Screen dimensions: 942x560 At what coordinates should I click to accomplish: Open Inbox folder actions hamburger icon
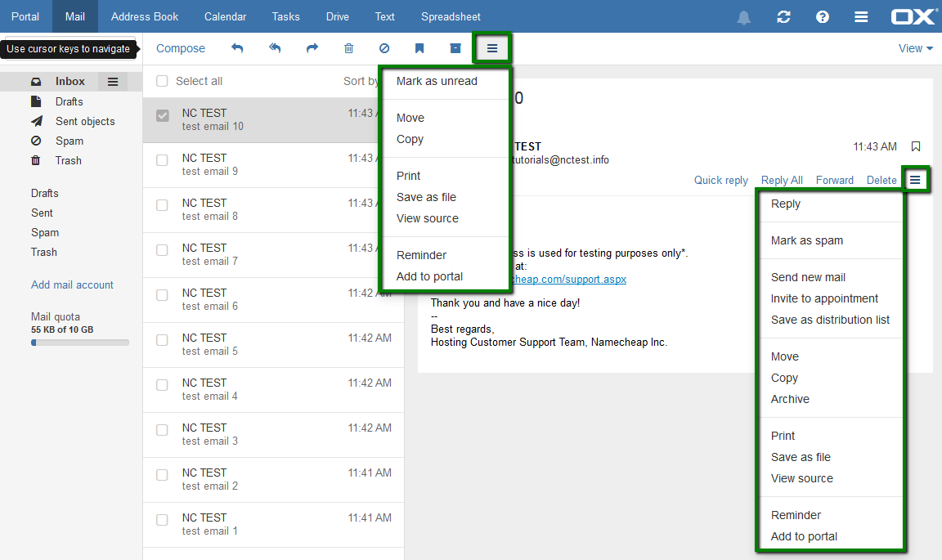(x=113, y=82)
